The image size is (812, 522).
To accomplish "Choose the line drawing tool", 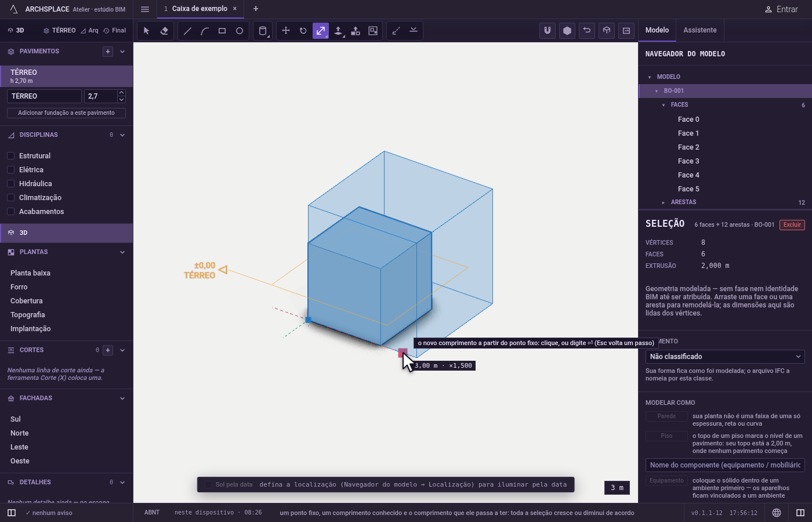I will (187, 31).
